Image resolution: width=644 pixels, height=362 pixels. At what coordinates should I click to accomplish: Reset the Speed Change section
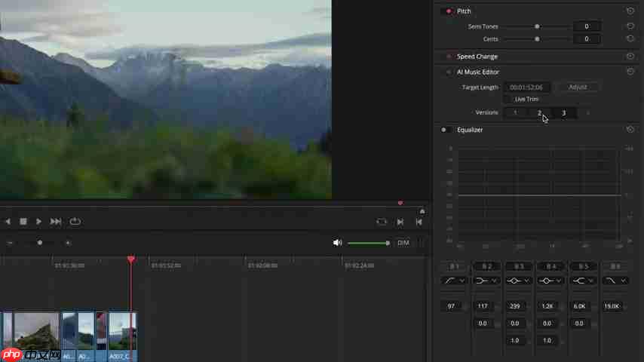click(x=630, y=57)
